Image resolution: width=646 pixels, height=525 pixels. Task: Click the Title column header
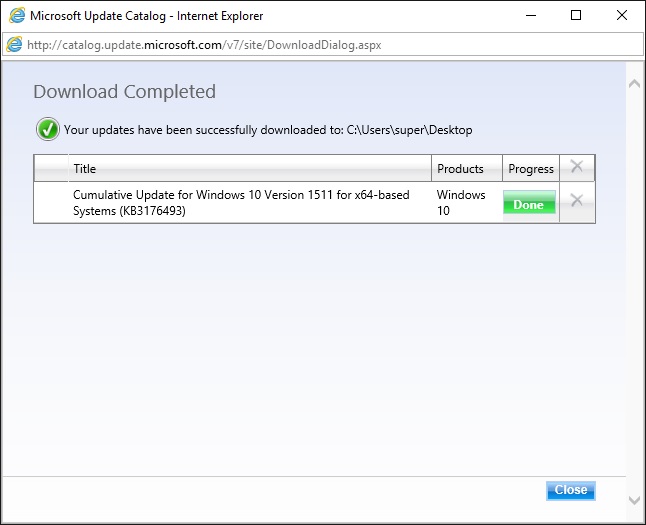[x=250, y=169]
